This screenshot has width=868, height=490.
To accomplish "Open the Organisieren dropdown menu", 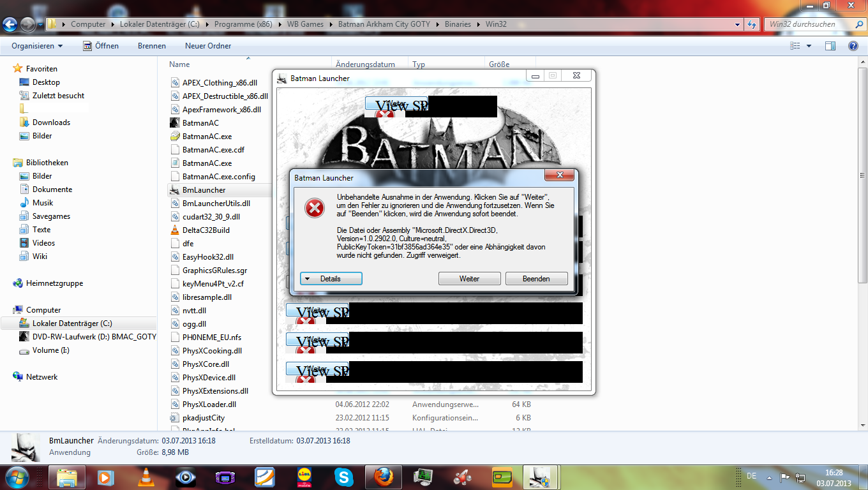I will click(x=37, y=46).
